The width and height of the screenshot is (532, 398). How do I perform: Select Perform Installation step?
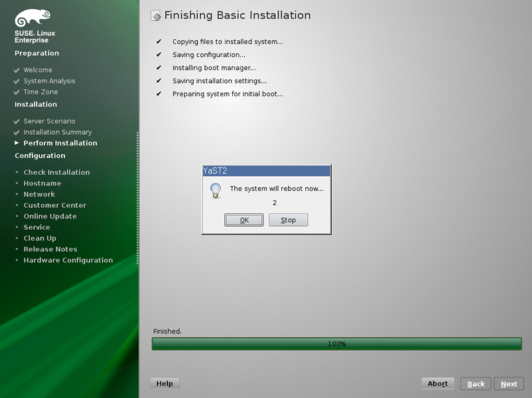(60, 143)
